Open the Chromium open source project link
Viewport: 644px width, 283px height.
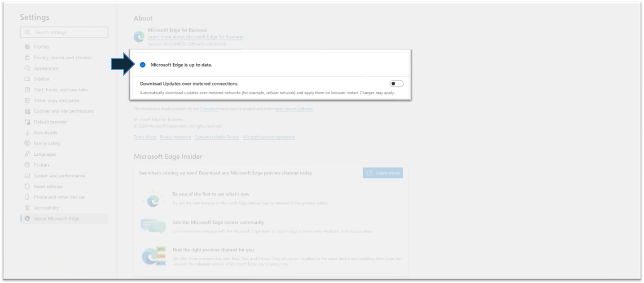pyautogui.click(x=209, y=109)
